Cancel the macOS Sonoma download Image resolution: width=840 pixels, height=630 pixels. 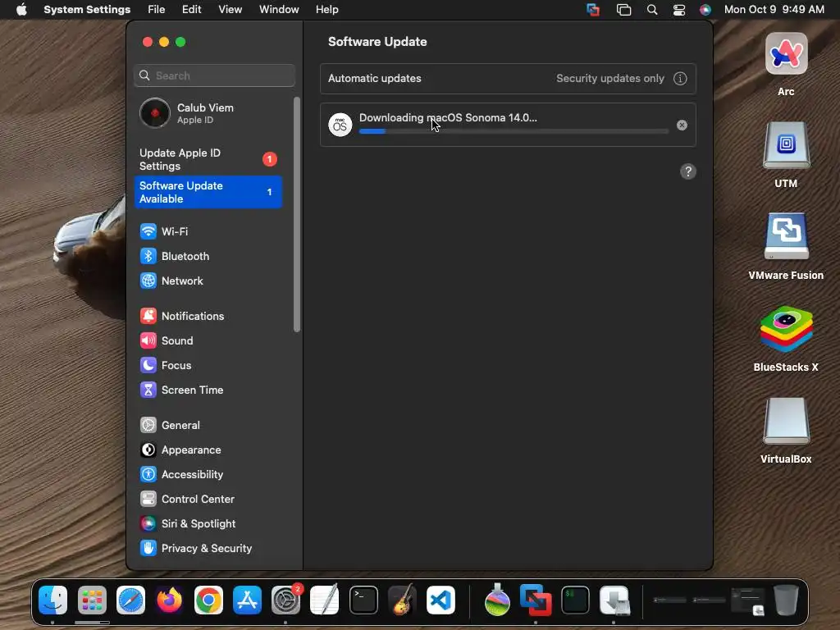pos(682,125)
